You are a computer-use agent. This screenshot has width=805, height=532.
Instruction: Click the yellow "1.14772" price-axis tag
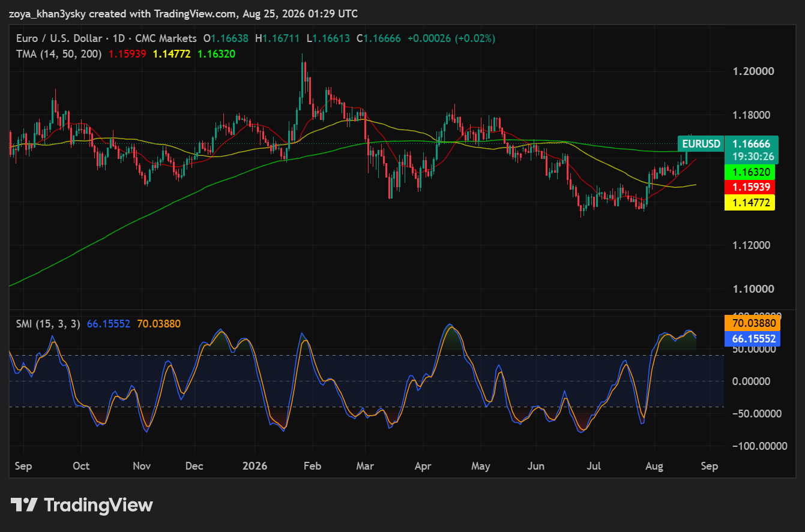tap(750, 203)
